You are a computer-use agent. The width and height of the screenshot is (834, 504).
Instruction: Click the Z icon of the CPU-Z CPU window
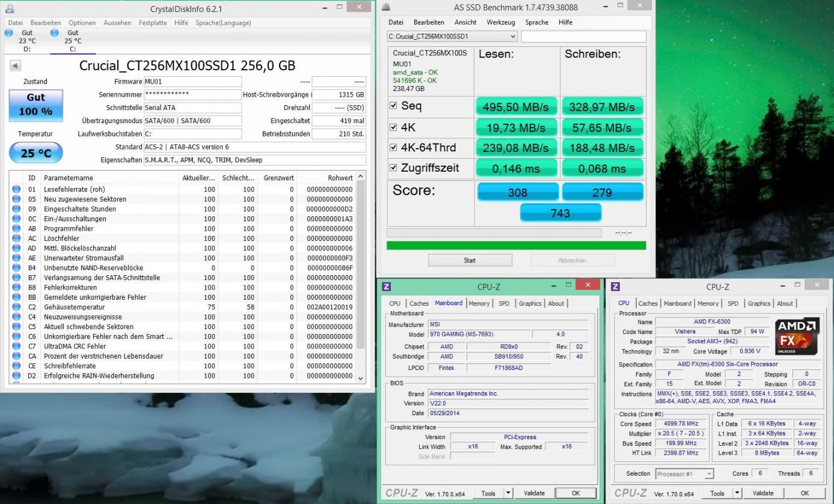click(616, 287)
